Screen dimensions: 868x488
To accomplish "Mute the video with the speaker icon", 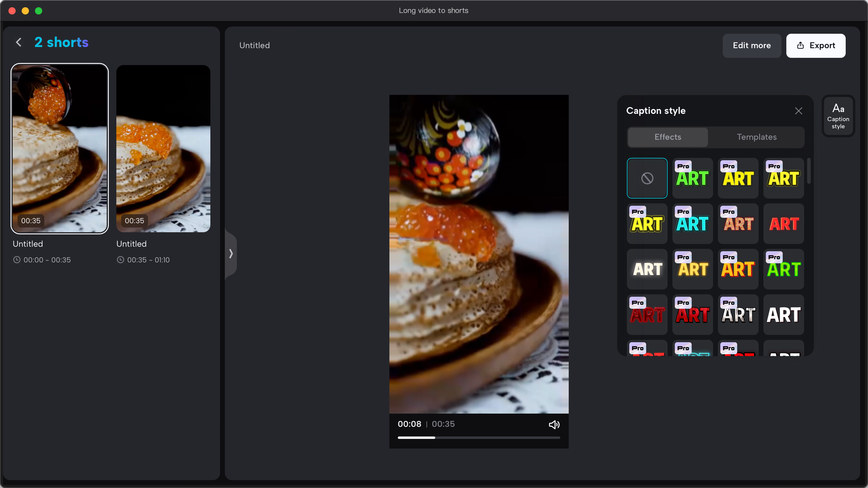I will point(554,424).
